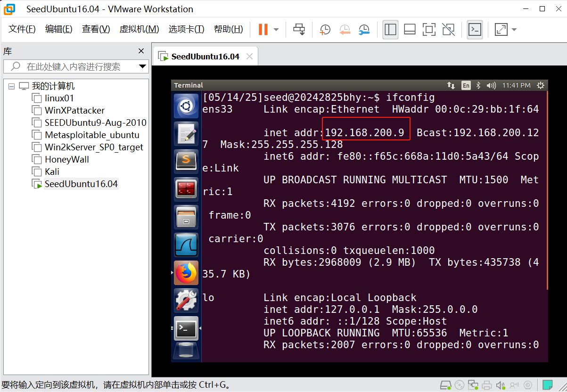Click the CD/DVD drive status icon
The image size is (567, 392).
[x=460, y=385]
